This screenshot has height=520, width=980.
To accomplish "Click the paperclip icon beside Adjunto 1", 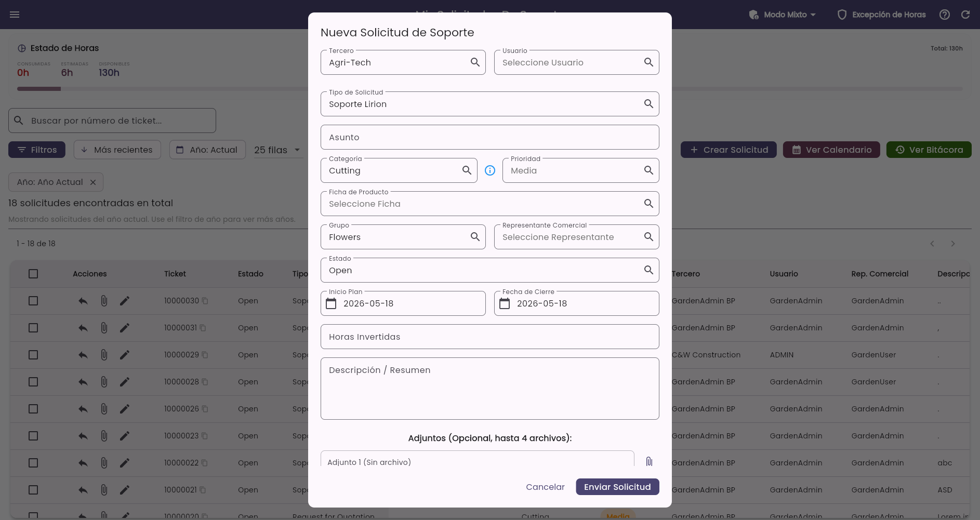I will pos(649,461).
